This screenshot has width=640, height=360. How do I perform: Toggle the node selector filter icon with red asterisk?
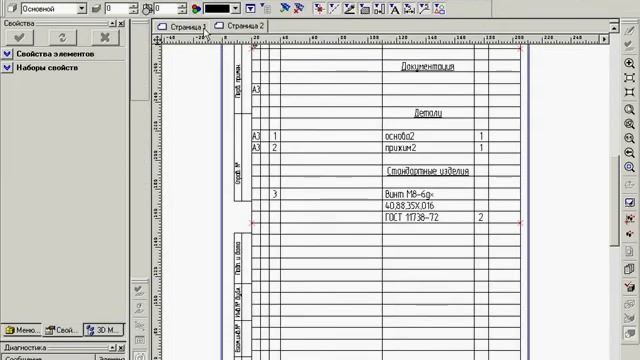coord(319,9)
